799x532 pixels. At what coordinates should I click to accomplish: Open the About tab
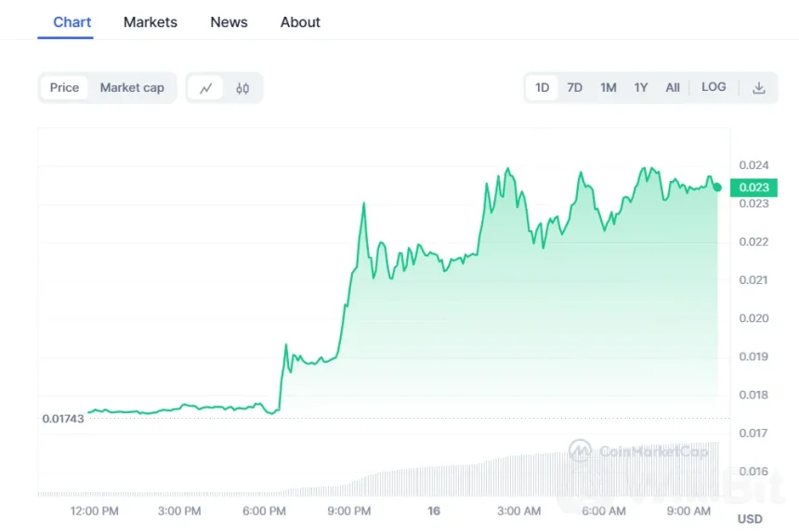(300, 21)
